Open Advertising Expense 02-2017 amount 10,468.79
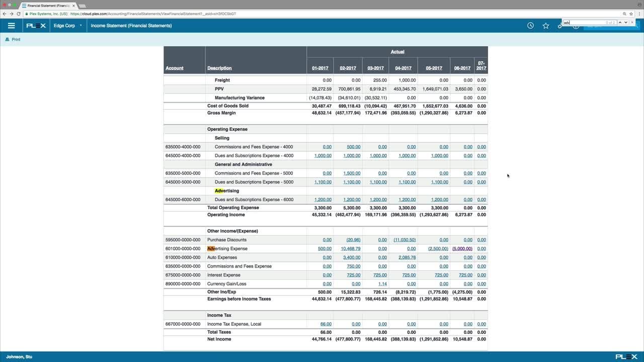The width and height of the screenshot is (644, 362). tap(351, 248)
